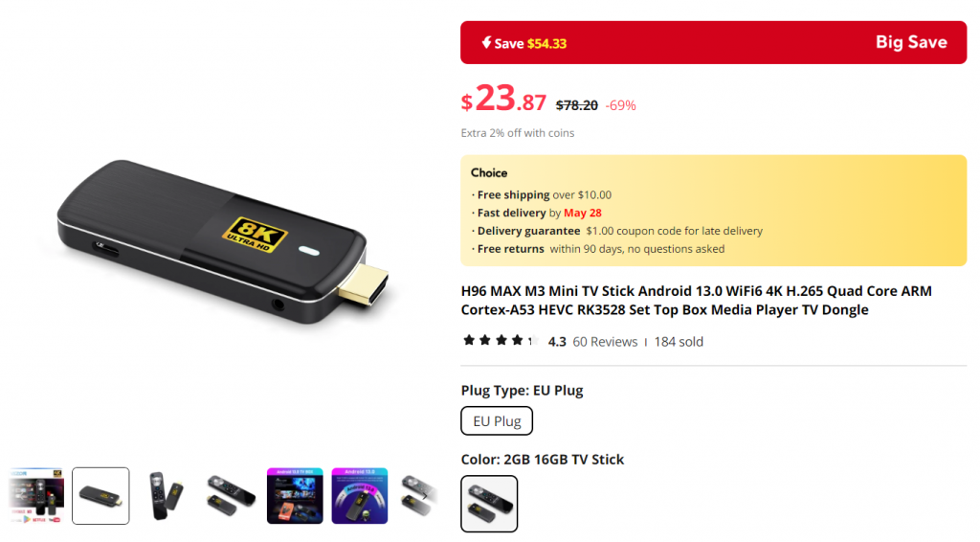Image resolution: width=980 pixels, height=542 pixels.
Task: Click the 184 sold text
Action: click(679, 342)
